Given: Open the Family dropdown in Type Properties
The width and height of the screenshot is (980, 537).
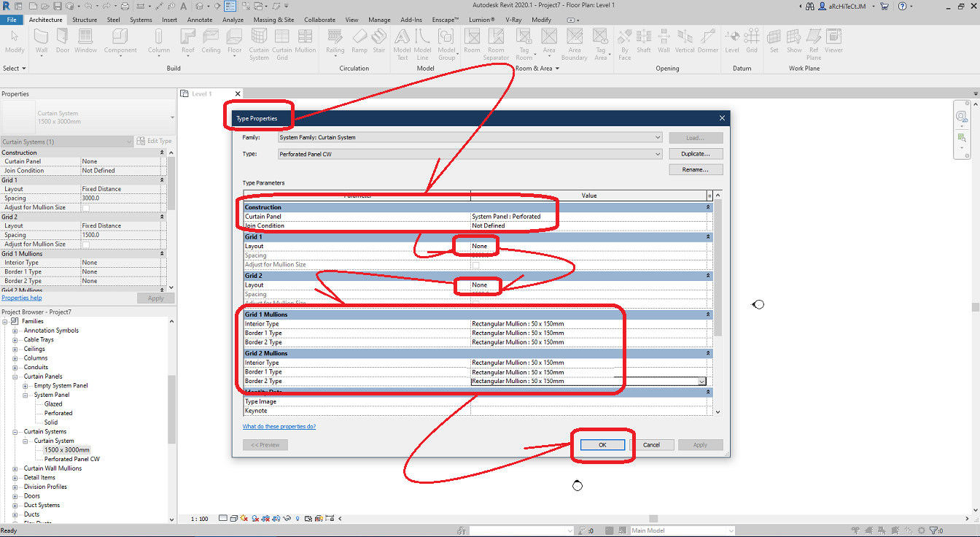Looking at the screenshot, I should click(x=658, y=137).
